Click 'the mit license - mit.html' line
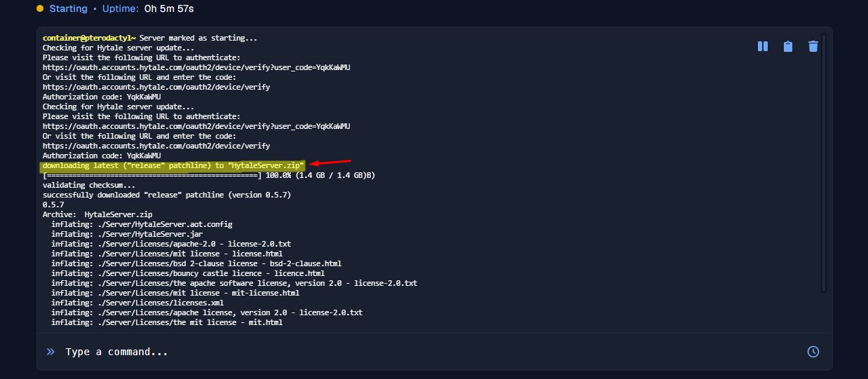Viewport: 868px width, 379px height. [167, 322]
